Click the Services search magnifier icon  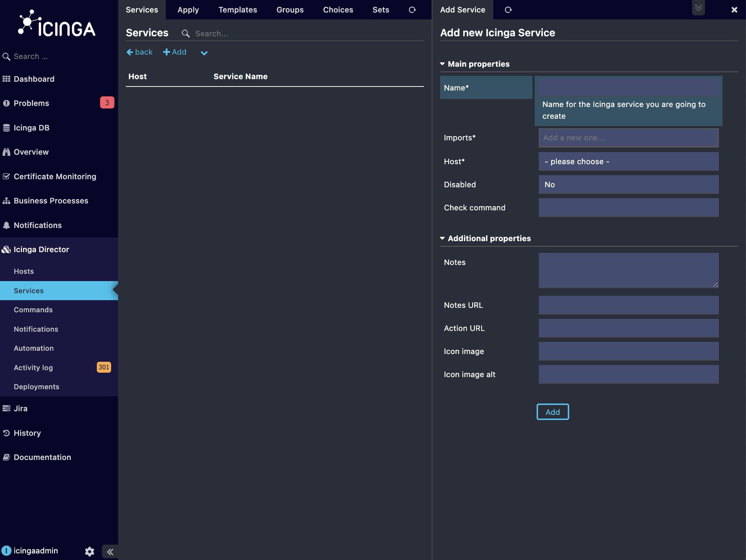click(x=186, y=34)
